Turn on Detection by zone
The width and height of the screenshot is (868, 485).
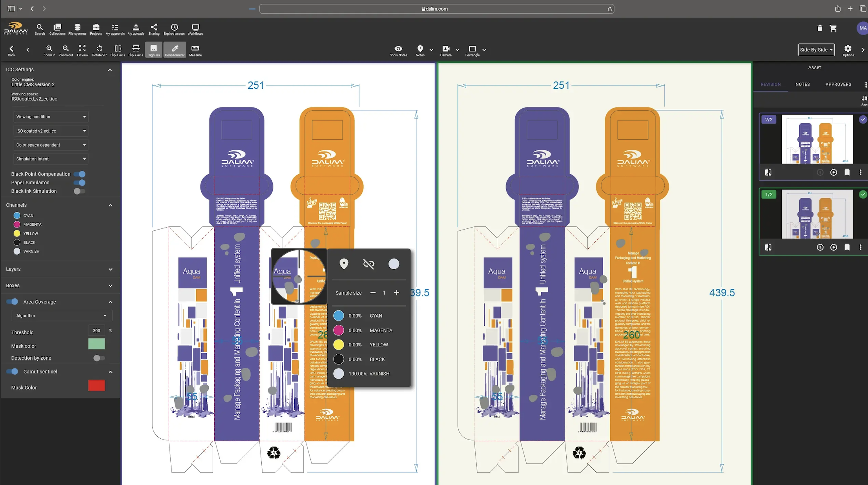[x=99, y=358]
